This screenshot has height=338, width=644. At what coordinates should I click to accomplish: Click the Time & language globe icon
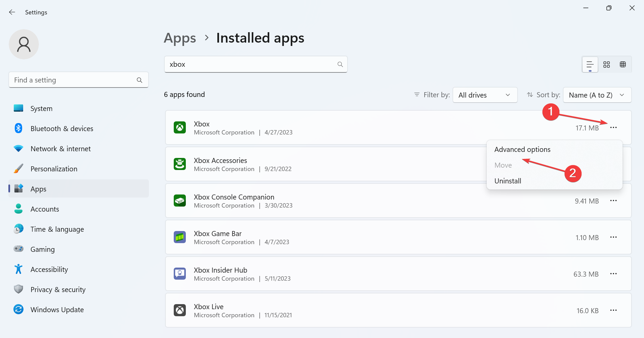pos(18,229)
